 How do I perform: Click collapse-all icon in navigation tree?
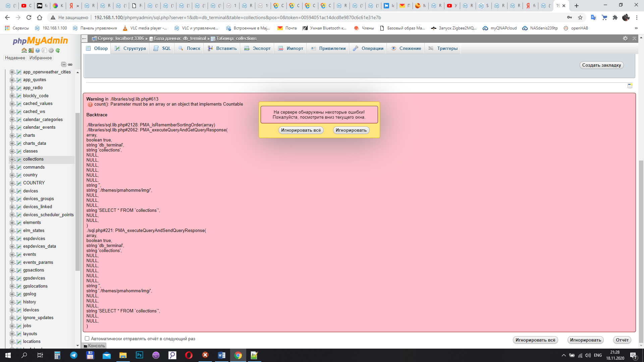tap(64, 64)
